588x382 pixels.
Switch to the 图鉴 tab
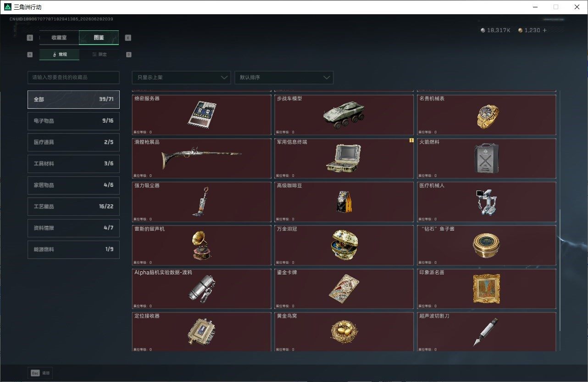[x=99, y=38]
